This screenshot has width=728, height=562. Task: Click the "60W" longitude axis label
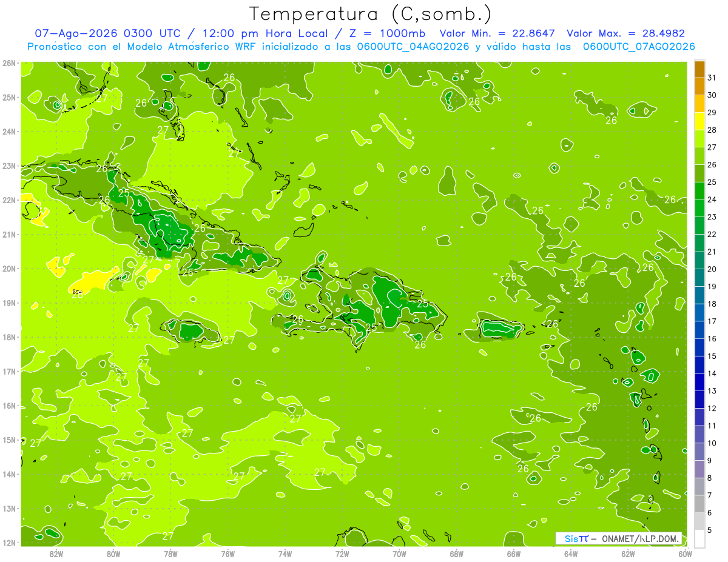click(685, 554)
